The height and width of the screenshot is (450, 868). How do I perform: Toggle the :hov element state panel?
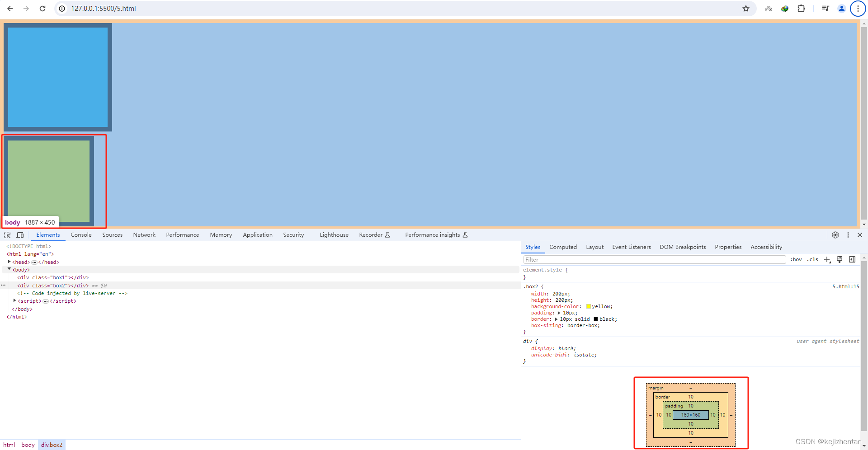(x=796, y=259)
